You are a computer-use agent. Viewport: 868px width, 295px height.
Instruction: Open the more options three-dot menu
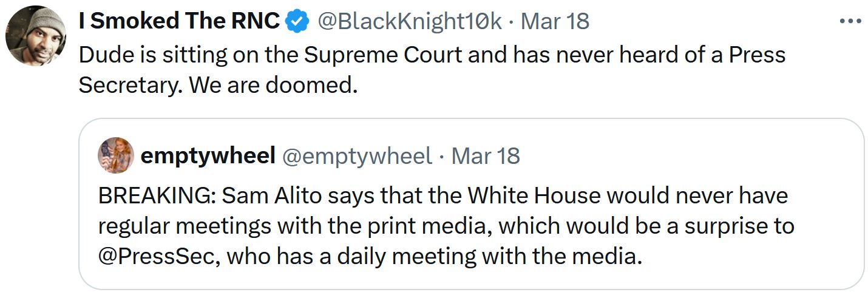(850, 21)
